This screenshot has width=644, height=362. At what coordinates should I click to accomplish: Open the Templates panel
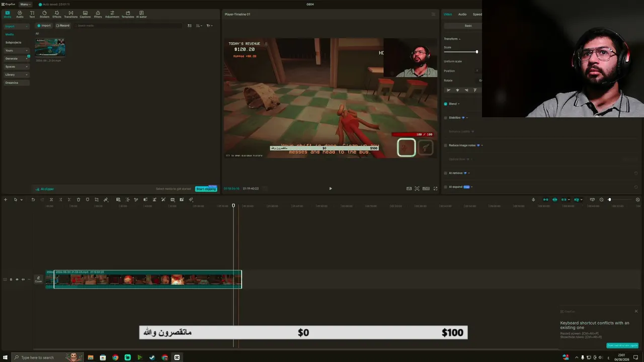coord(128,14)
